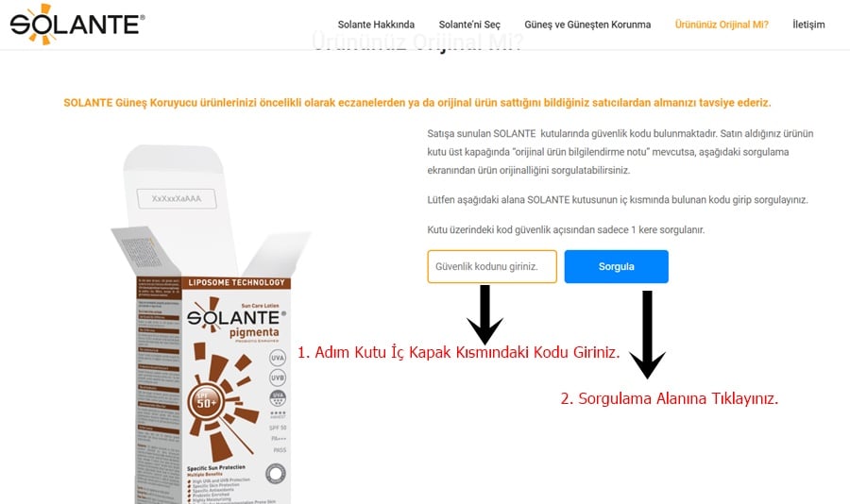The height and width of the screenshot is (504, 850).
Task: Go to Güneş ve Güneşten Korunma page
Action: pos(587,25)
